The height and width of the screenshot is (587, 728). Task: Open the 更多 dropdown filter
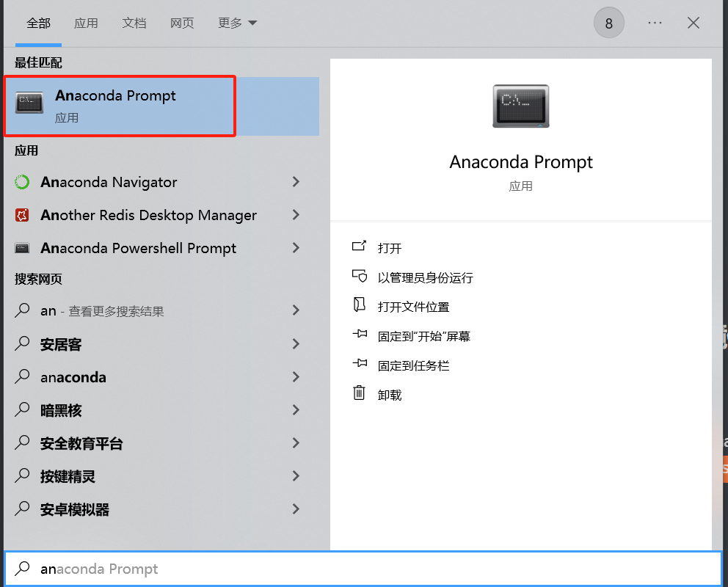tap(237, 23)
